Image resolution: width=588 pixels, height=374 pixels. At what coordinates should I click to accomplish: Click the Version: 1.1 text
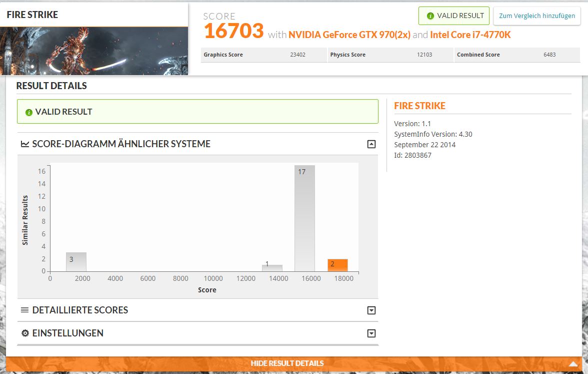pos(412,124)
